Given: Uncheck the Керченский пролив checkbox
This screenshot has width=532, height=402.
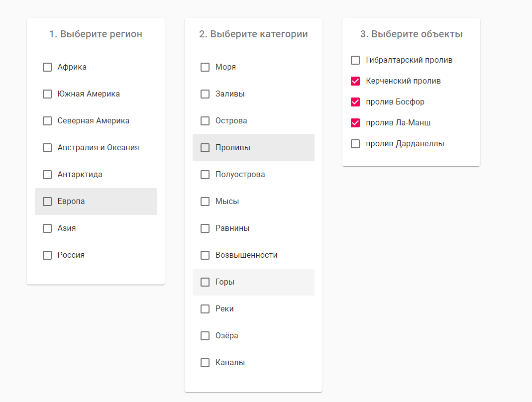Looking at the screenshot, I should tap(355, 81).
